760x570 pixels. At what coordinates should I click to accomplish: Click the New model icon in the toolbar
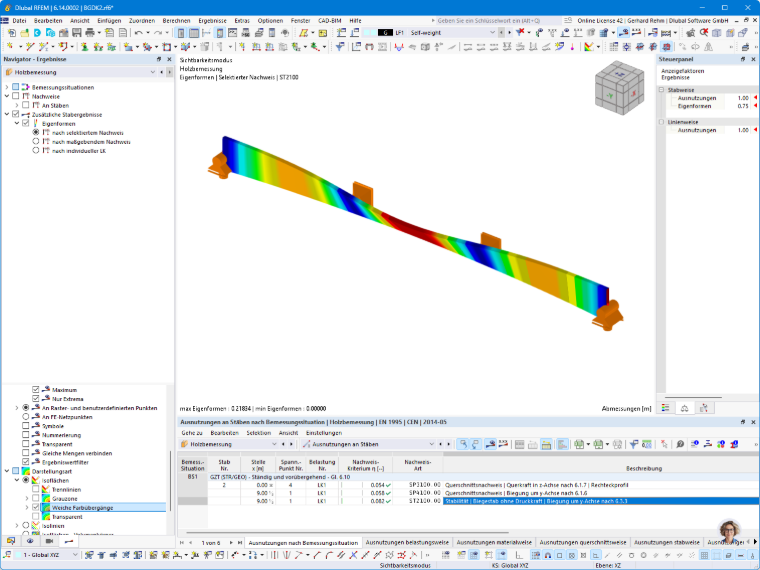click(x=12, y=32)
